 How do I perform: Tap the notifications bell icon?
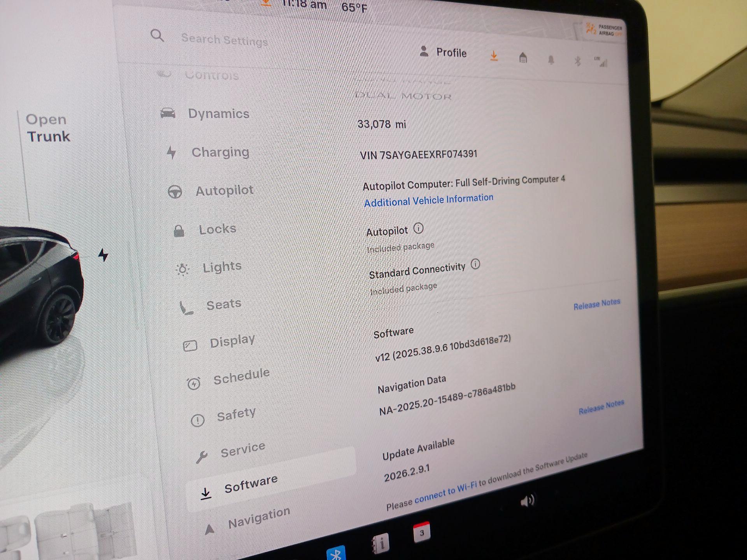[x=551, y=60]
